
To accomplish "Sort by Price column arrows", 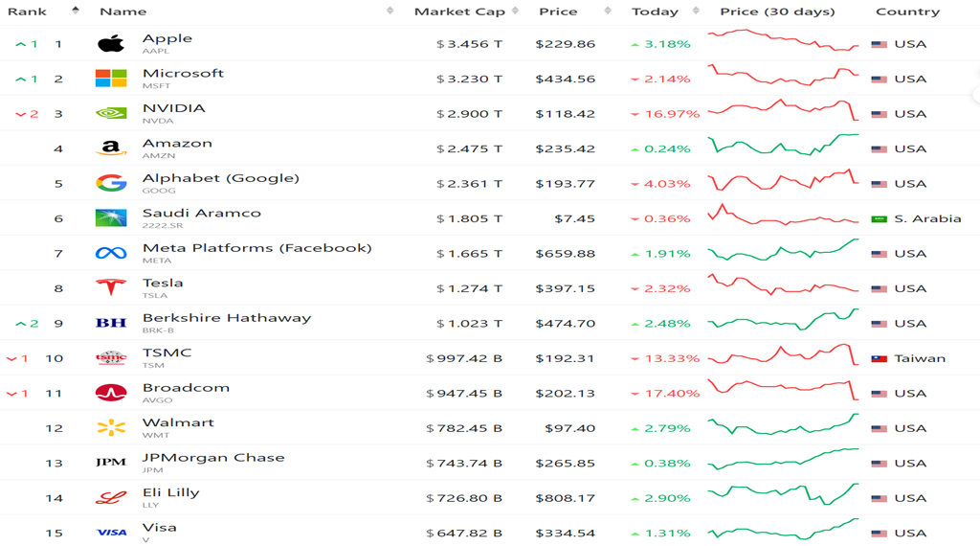I will point(608,11).
